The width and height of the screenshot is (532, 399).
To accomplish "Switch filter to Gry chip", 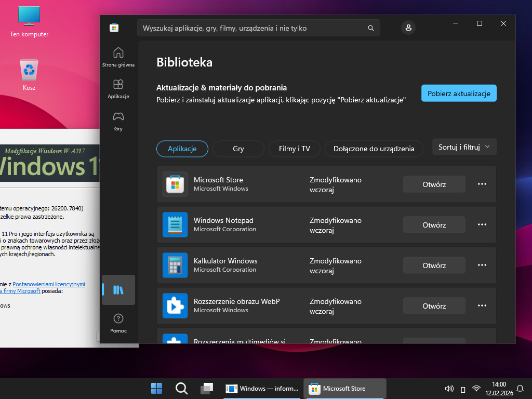I will (238, 149).
